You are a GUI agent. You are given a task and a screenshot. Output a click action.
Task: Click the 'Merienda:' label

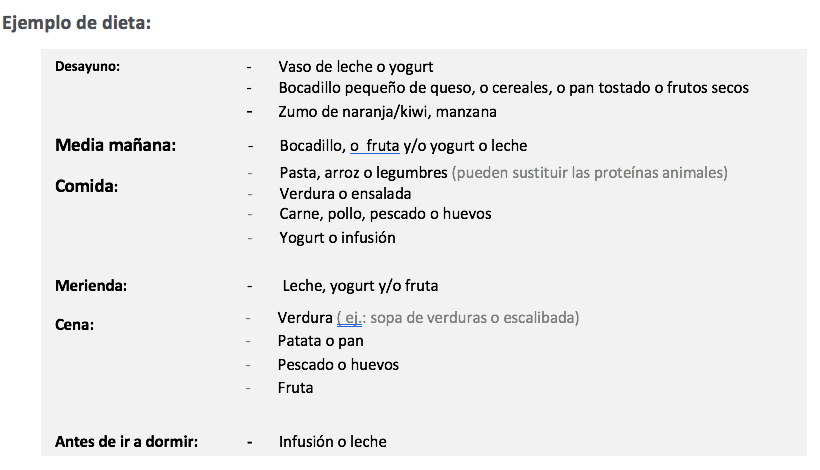91,285
